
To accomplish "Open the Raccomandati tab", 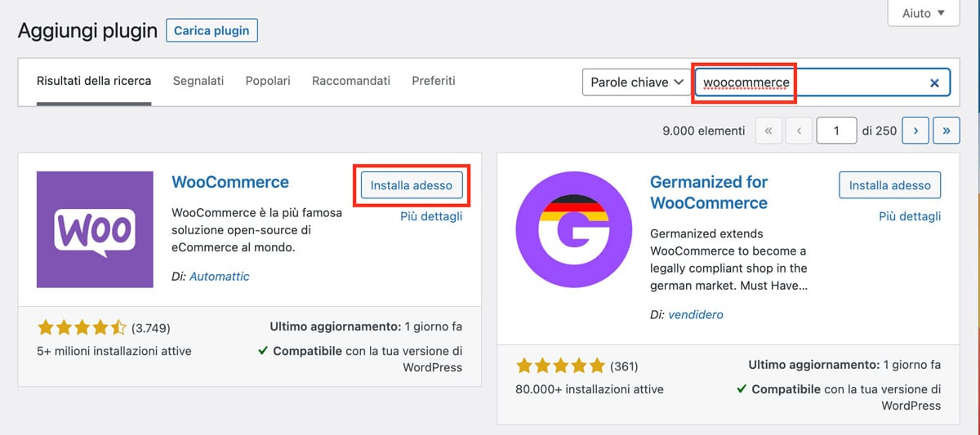I will 351,81.
